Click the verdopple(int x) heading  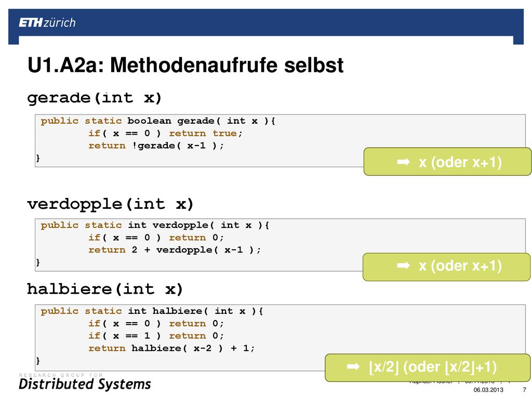(x=110, y=204)
